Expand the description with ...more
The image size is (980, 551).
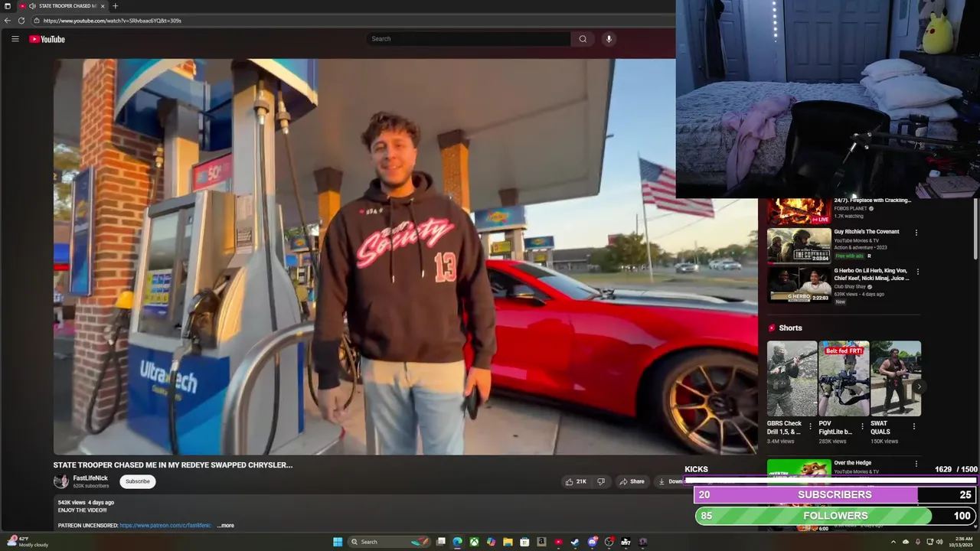226,526
